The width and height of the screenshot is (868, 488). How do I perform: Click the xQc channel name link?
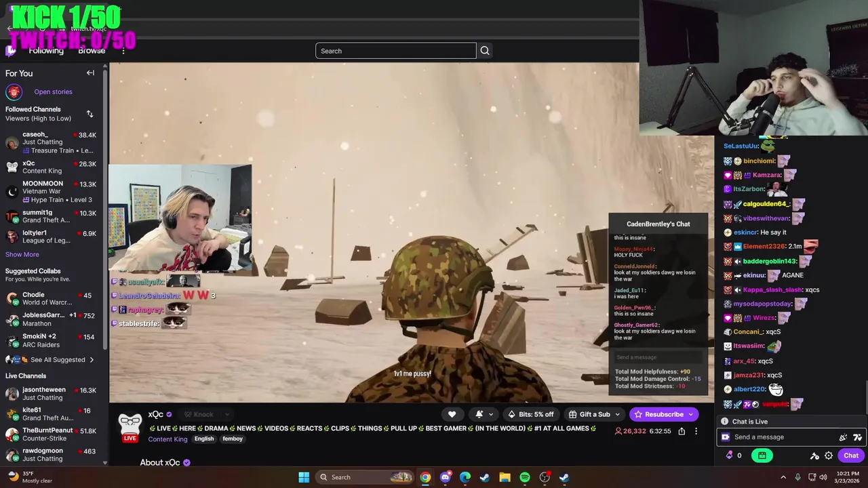pyautogui.click(x=156, y=414)
